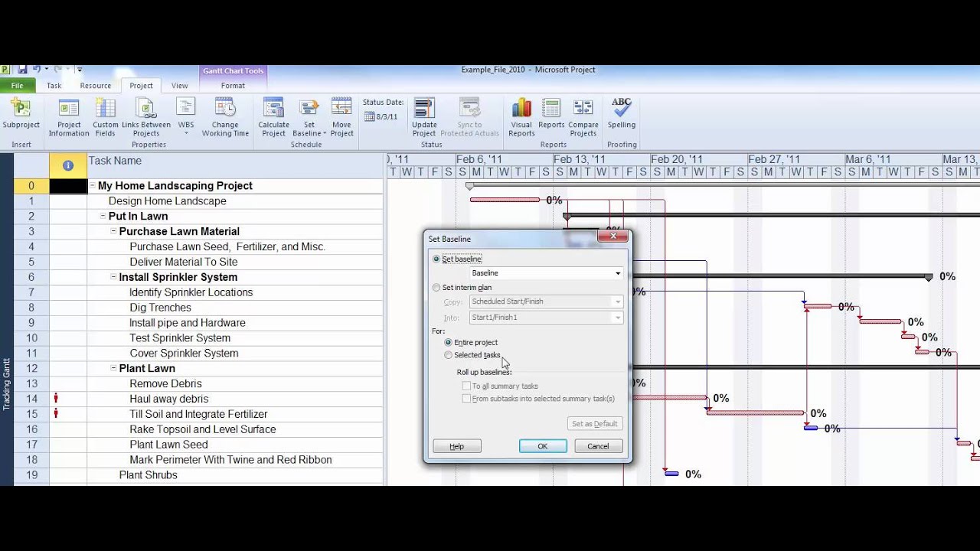Close the Set Baseline dialog
This screenshot has width=980, height=551.
pyautogui.click(x=612, y=237)
